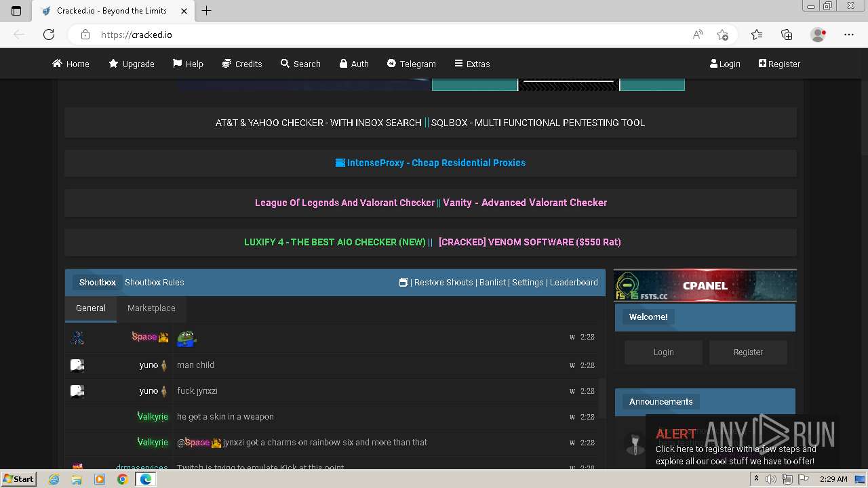Open SQLBOX pentesting tool link
This screenshot has width=868, height=488.
pos(538,123)
